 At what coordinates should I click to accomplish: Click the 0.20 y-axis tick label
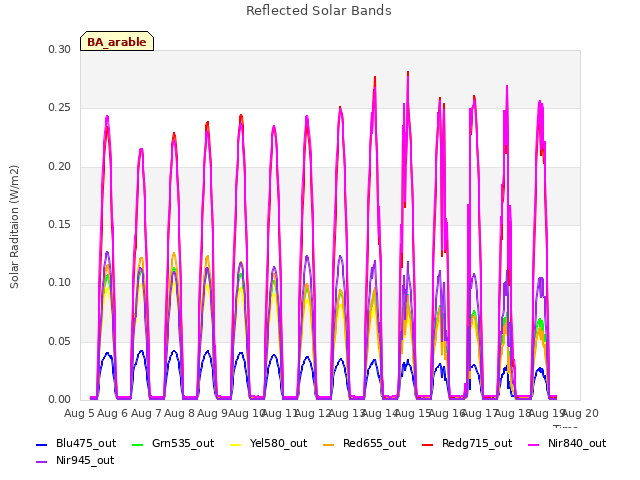pyautogui.click(x=60, y=166)
